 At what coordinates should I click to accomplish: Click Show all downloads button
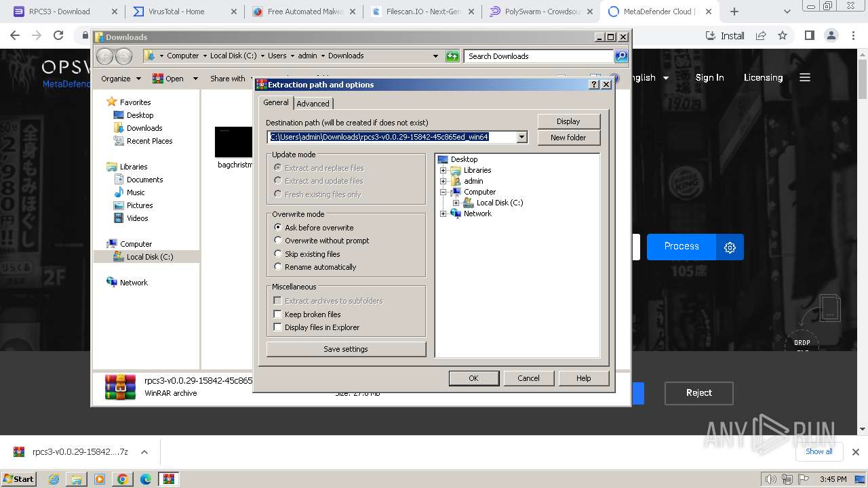[x=818, y=451]
